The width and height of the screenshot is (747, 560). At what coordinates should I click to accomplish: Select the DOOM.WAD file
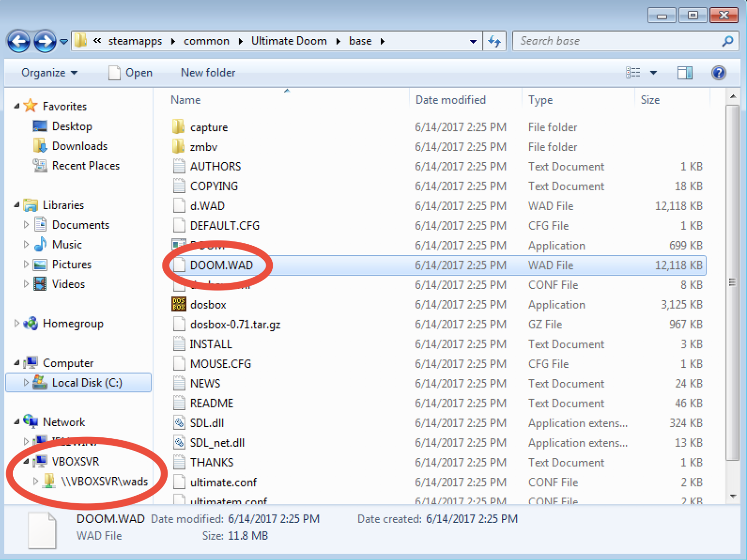pyautogui.click(x=221, y=265)
